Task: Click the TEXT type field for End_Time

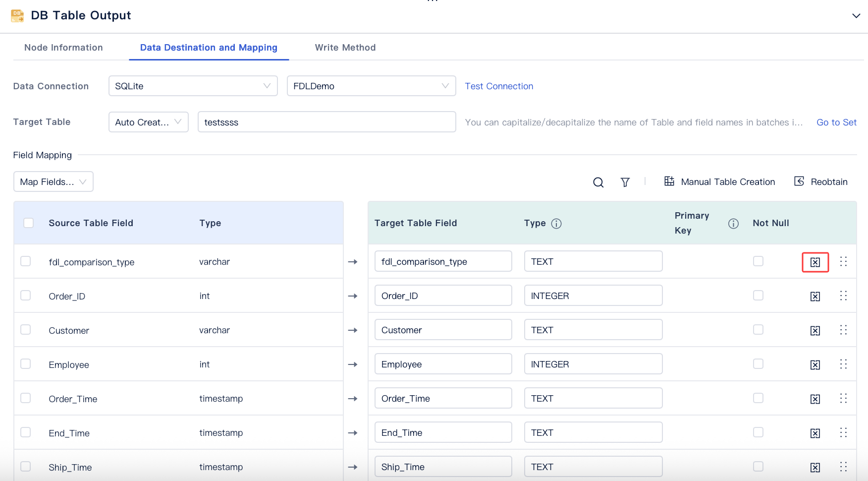Action: (x=594, y=432)
